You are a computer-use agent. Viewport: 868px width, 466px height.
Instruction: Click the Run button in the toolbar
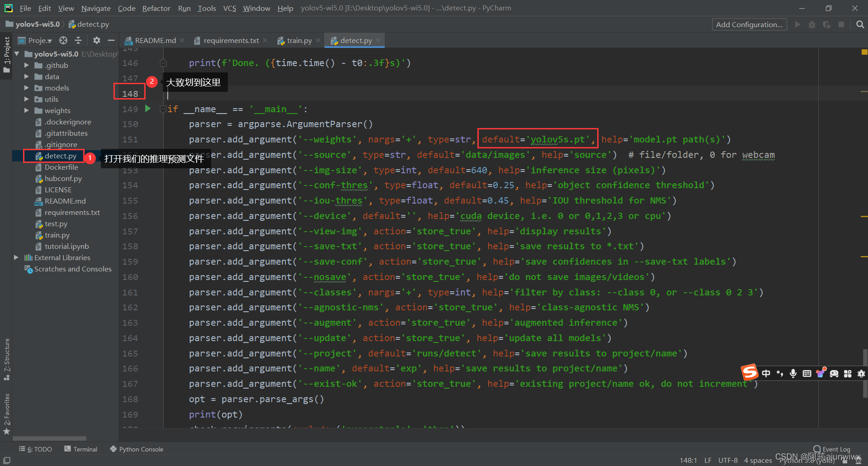pos(797,24)
